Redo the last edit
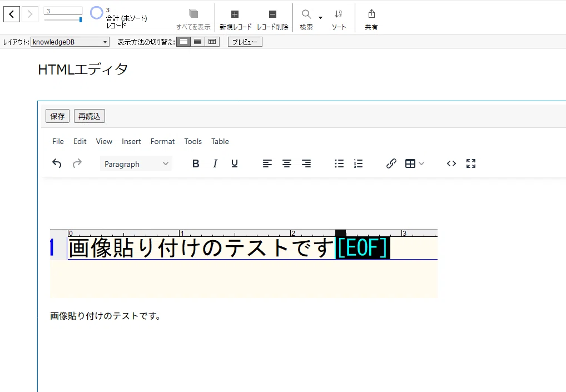 point(77,163)
